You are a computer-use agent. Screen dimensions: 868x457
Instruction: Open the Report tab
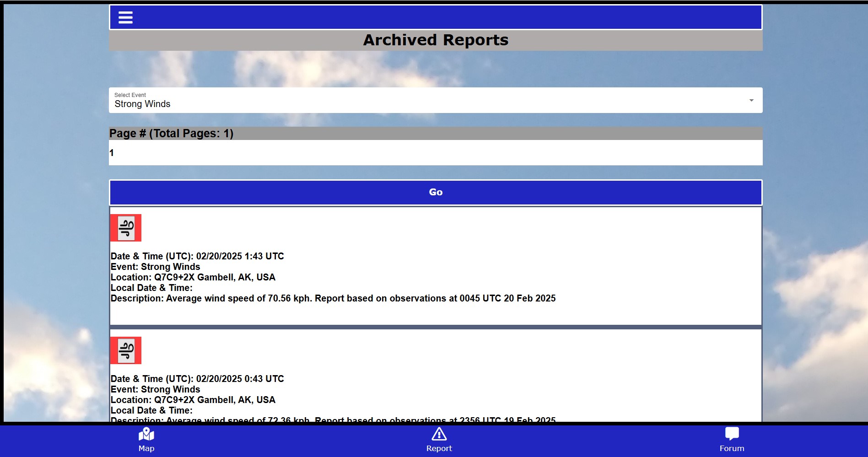coord(439,440)
